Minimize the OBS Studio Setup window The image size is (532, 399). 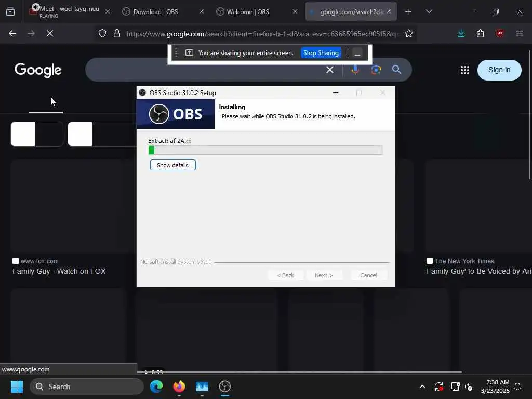tap(336, 92)
